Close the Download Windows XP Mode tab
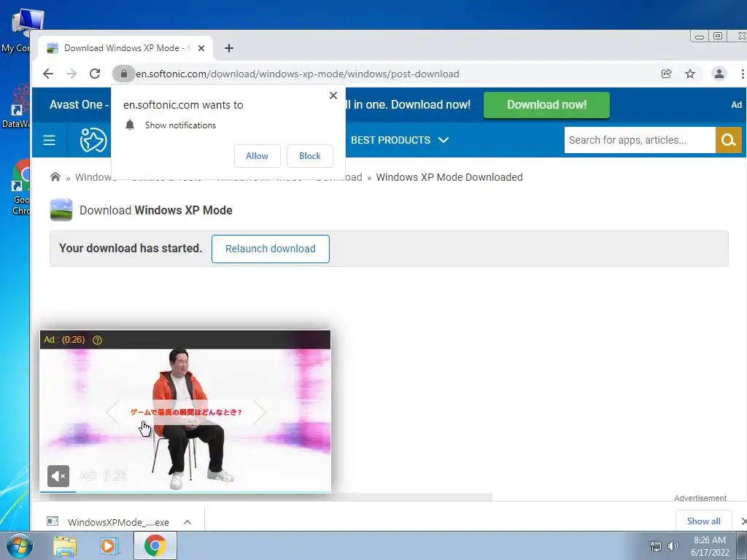 click(x=201, y=48)
